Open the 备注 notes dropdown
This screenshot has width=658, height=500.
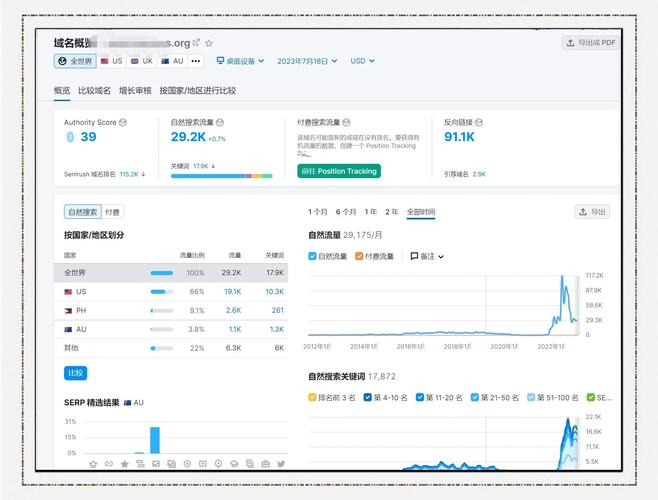[427, 256]
